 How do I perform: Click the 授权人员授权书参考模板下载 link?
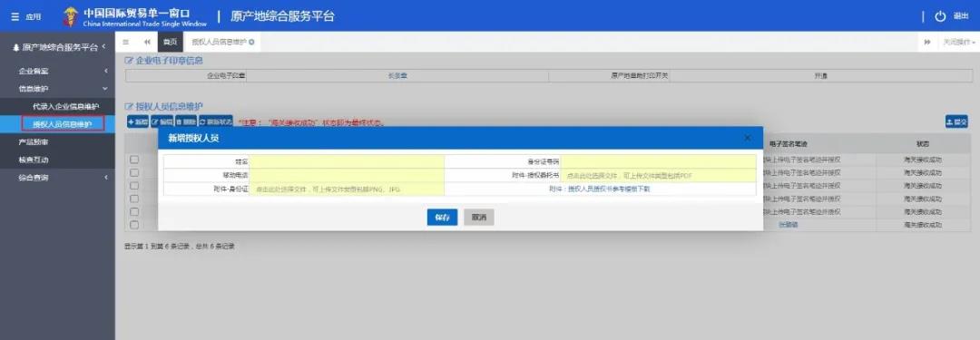point(609,189)
